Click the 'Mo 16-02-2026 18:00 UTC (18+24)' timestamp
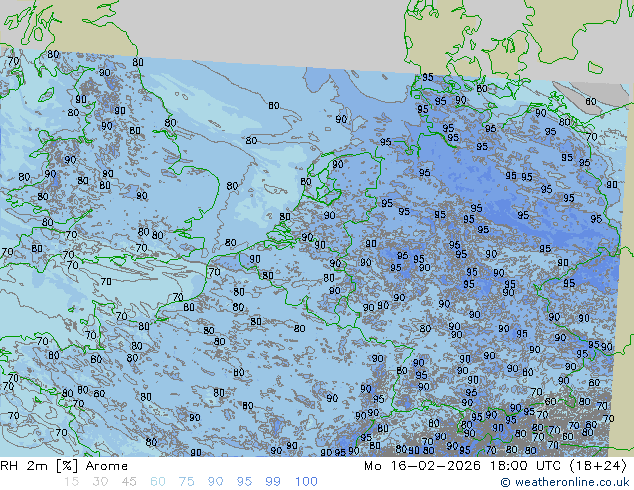This screenshot has height=490, width=634. pyautogui.click(x=495, y=466)
